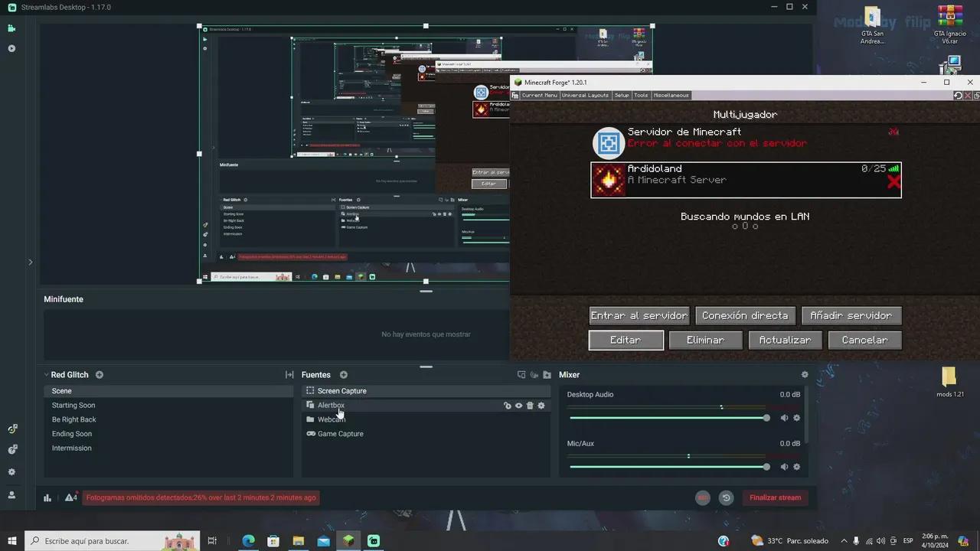Lock the Alertbox source
Screen dimensions: 980x551
coord(507,406)
